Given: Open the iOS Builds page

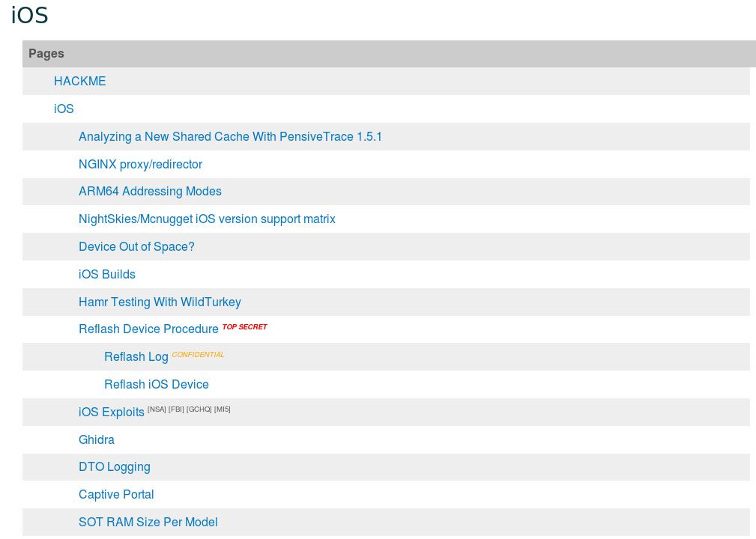Looking at the screenshot, I should tap(107, 275).
